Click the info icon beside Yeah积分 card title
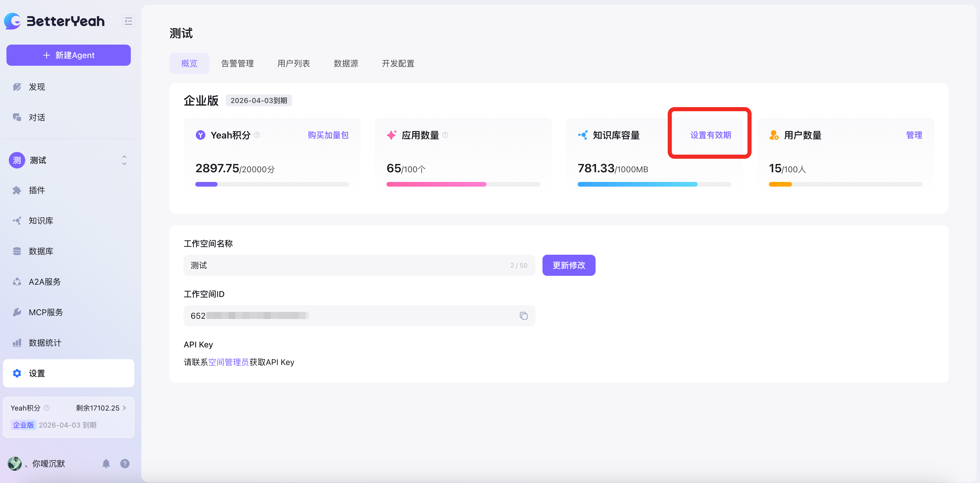The image size is (980, 483). pyautogui.click(x=257, y=135)
